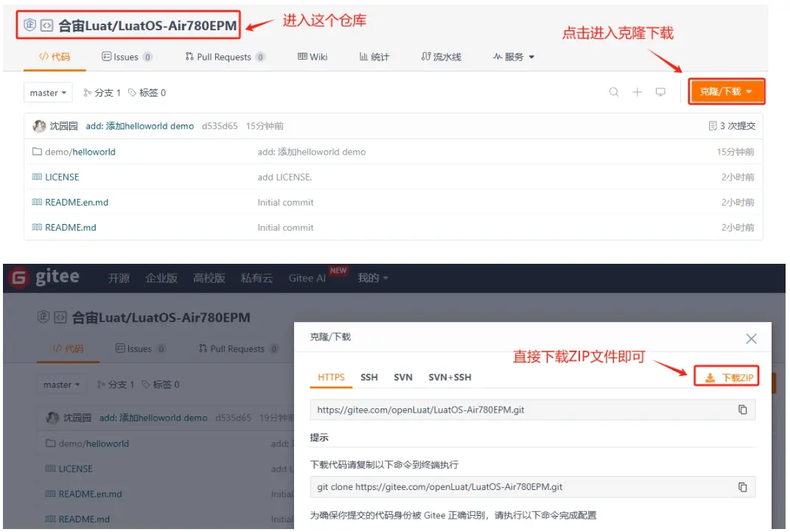This screenshot has width=790, height=532.
Task: Open README.md in top file list
Action: tap(71, 227)
